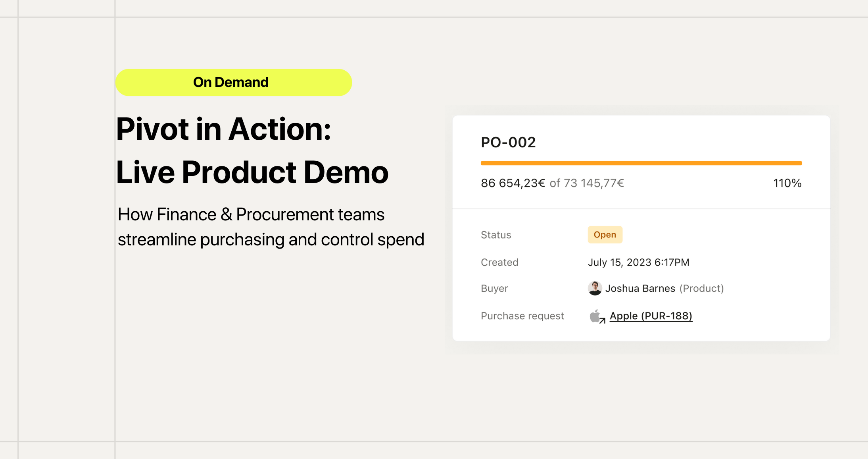
Task: Click the external link arrow icon
Action: (x=602, y=320)
